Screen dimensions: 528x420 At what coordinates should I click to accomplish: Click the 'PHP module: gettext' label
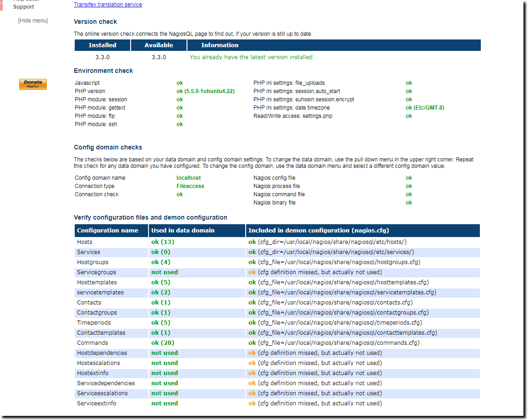[x=100, y=108]
